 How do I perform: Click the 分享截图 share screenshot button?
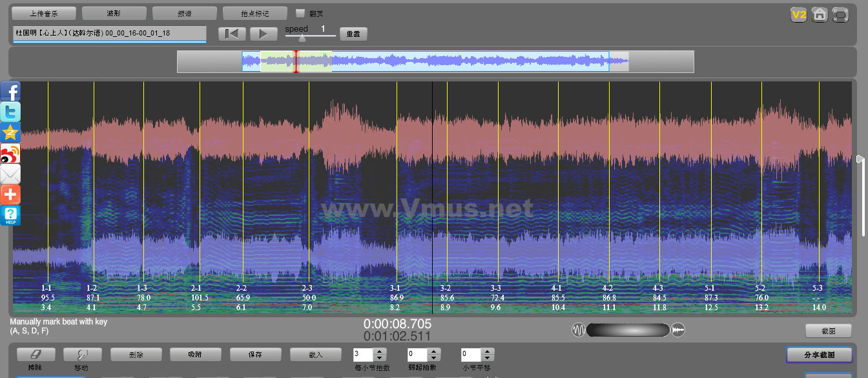point(819,355)
